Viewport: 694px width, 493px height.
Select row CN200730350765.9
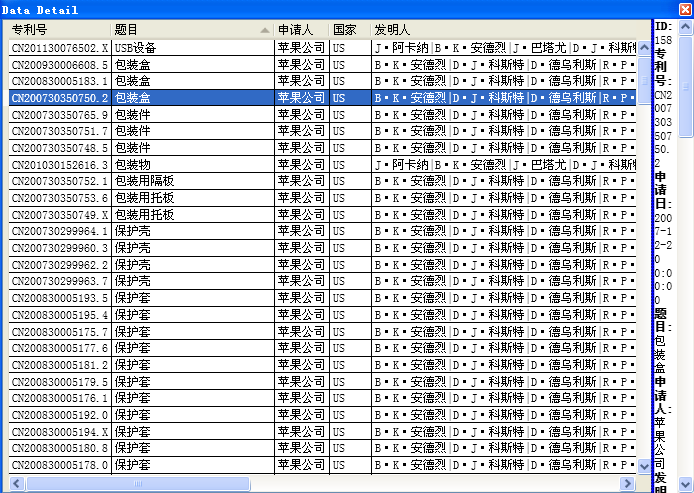(322, 114)
